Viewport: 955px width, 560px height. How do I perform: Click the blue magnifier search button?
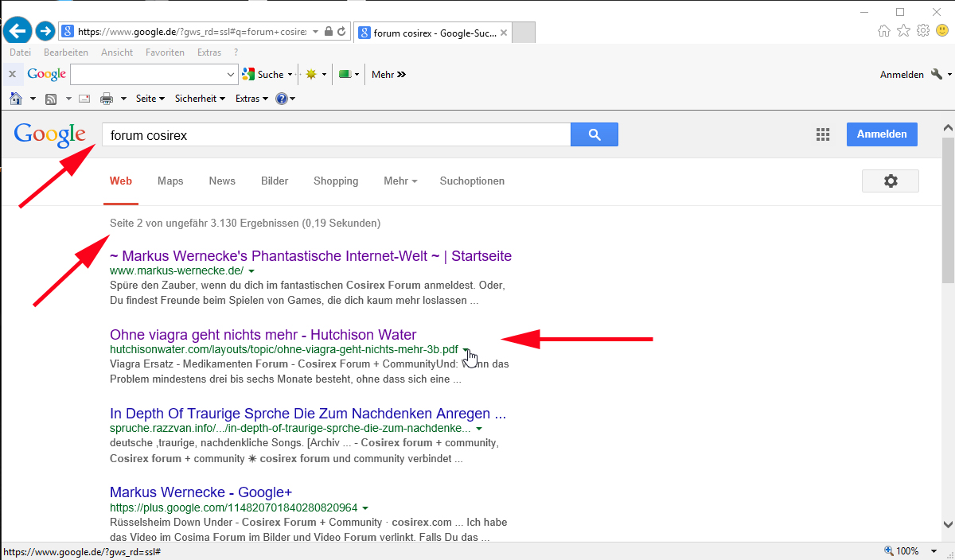click(594, 134)
